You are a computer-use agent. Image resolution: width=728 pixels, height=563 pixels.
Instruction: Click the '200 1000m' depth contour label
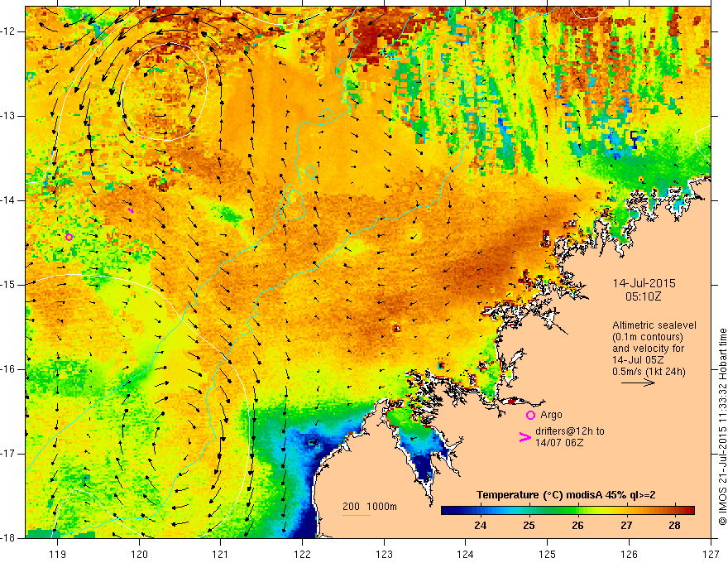(x=370, y=507)
